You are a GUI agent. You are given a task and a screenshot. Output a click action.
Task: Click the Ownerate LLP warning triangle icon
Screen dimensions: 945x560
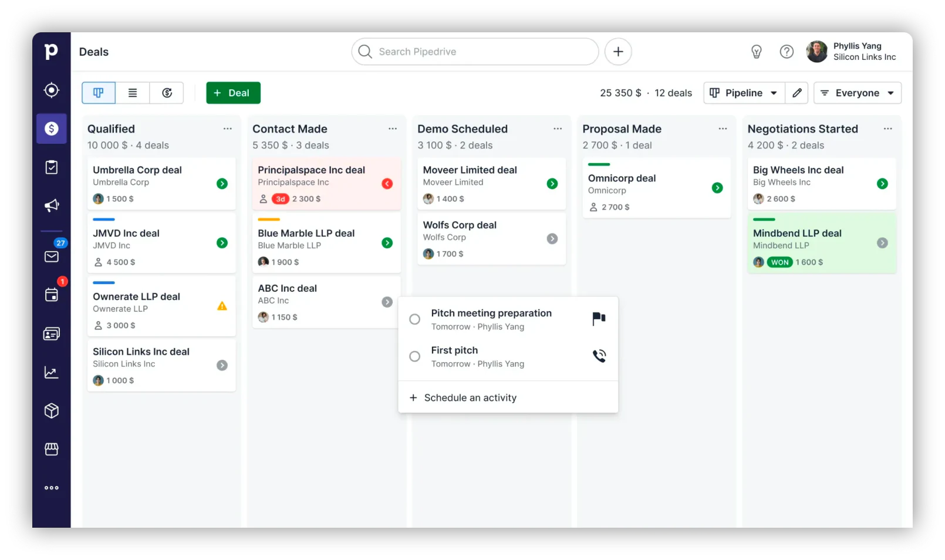[x=222, y=306]
